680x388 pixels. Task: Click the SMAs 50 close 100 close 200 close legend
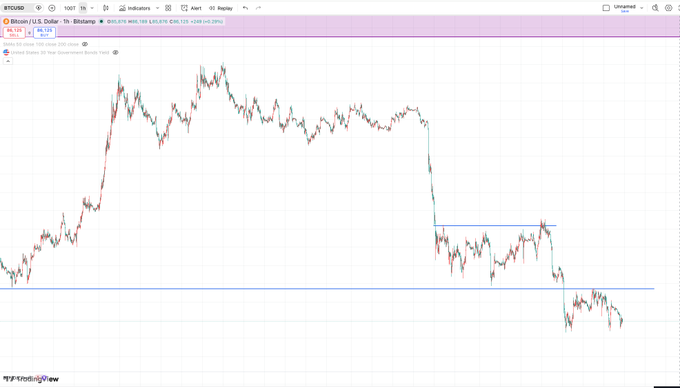coord(41,44)
